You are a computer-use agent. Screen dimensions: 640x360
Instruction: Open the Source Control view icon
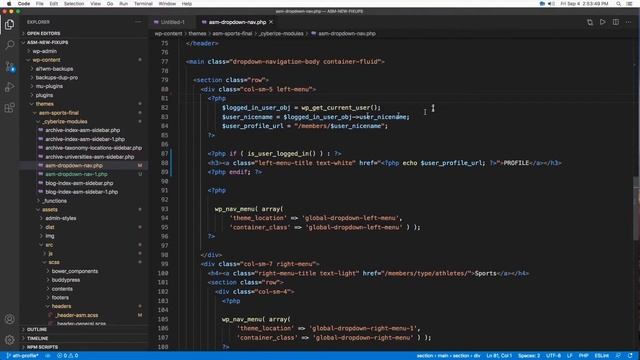(9, 66)
